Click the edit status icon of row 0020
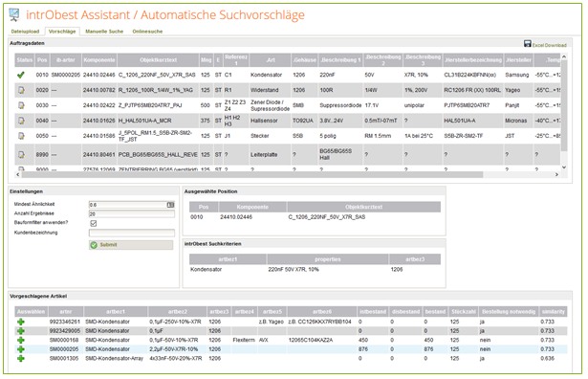The width and height of the screenshot is (588, 379). pos(21,90)
